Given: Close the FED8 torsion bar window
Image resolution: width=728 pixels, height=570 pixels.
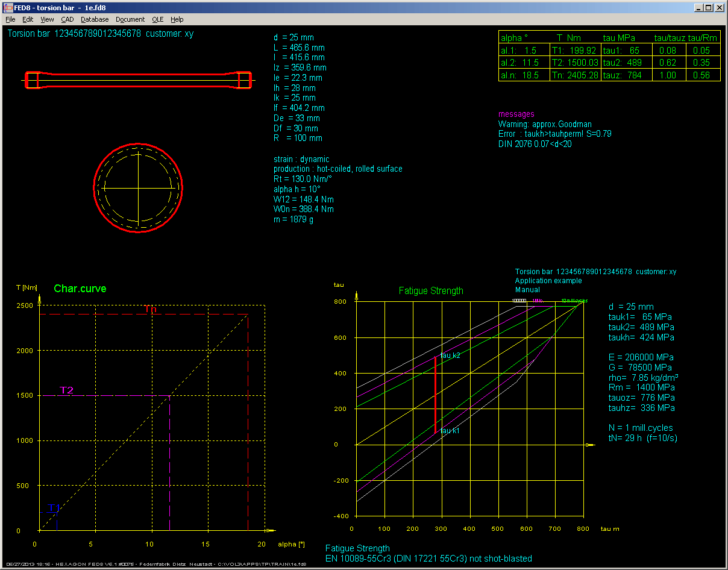Looking at the screenshot, I should point(719,8).
